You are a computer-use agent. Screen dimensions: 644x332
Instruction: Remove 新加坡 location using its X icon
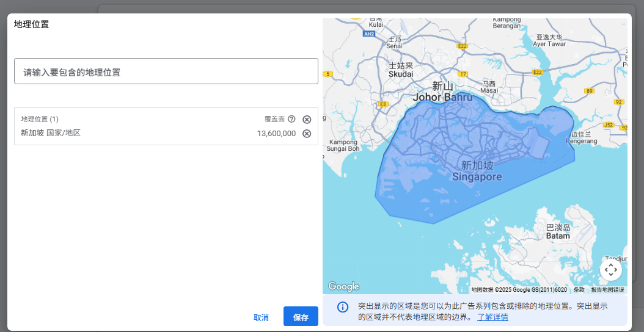[307, 134]
